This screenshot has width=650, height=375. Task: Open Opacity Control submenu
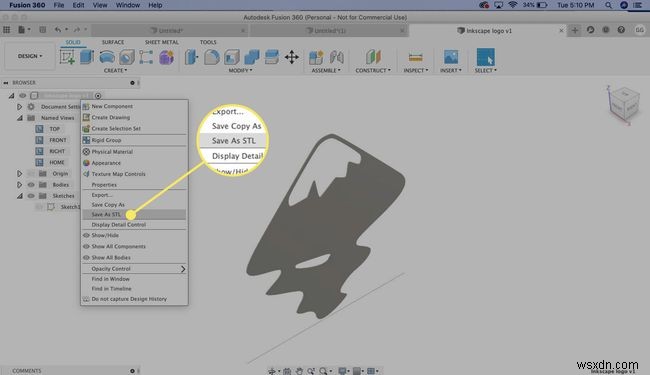(134, 269)
